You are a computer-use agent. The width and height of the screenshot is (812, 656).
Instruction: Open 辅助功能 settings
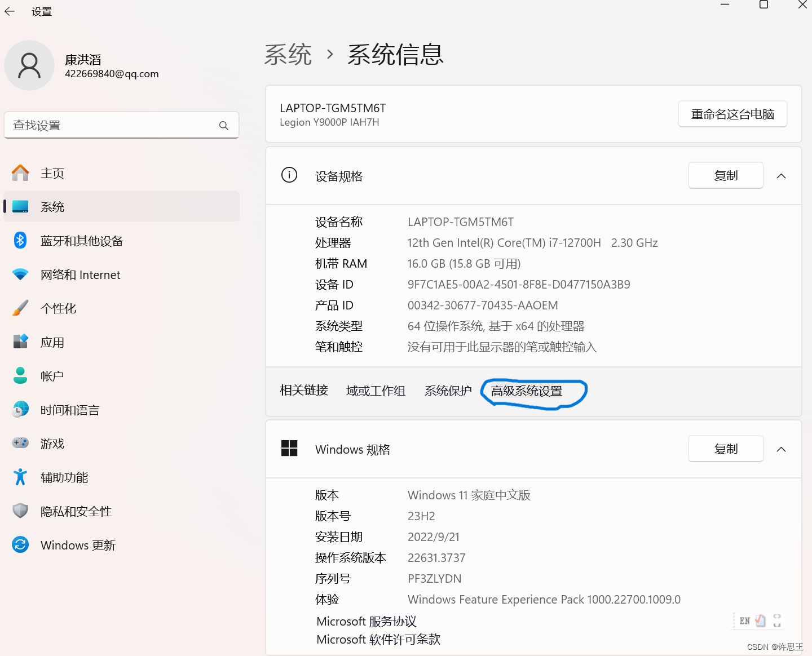(x=122, y=477)
